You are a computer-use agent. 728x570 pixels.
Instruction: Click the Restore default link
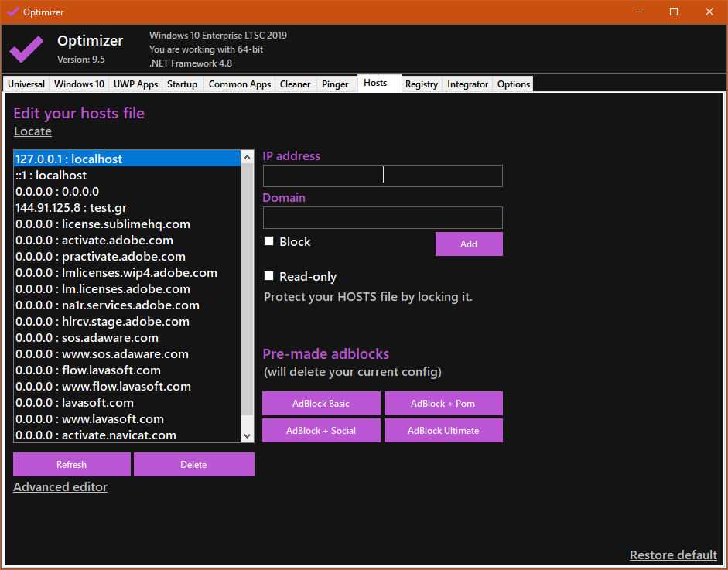pos(673,555)
